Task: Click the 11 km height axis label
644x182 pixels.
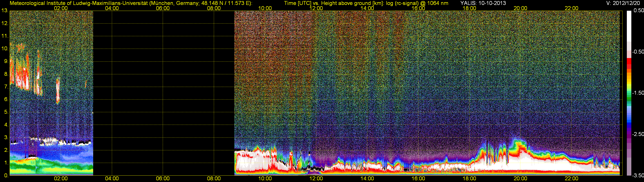Action: point(5,36)
